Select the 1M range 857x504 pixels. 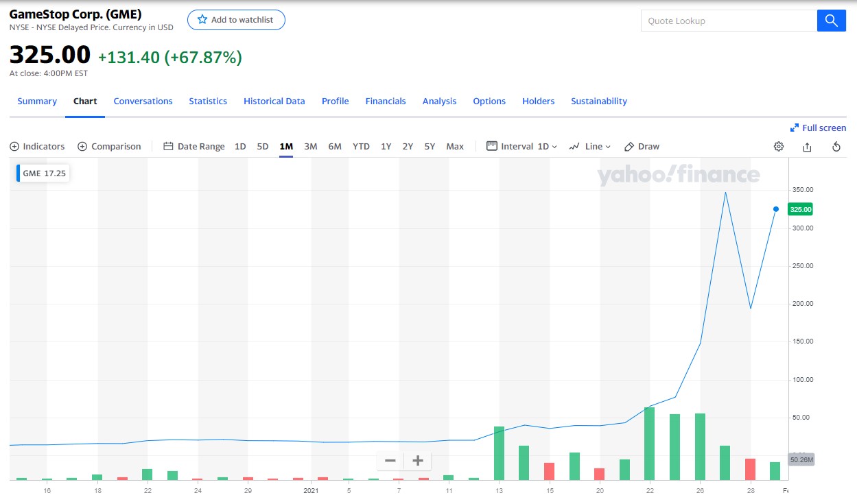286,146
